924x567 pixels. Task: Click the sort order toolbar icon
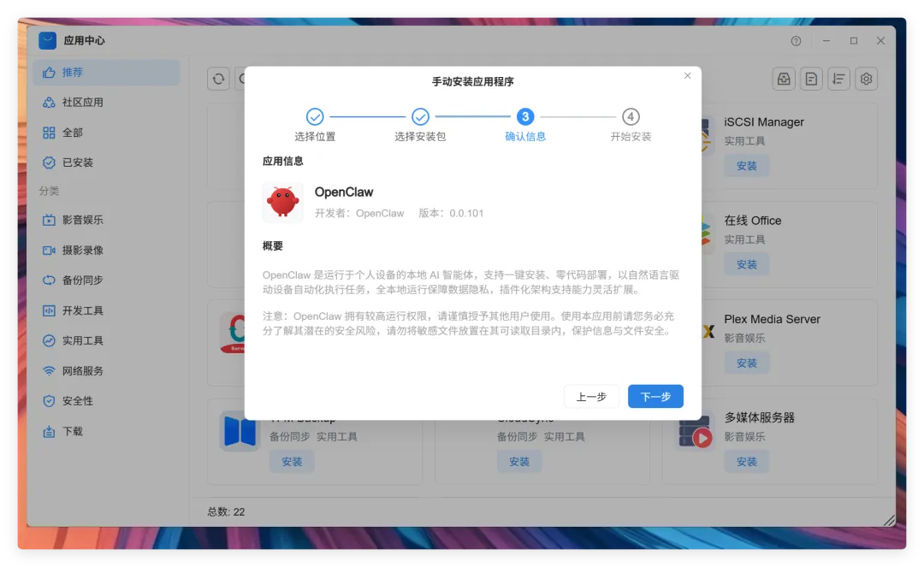[838, 79]
